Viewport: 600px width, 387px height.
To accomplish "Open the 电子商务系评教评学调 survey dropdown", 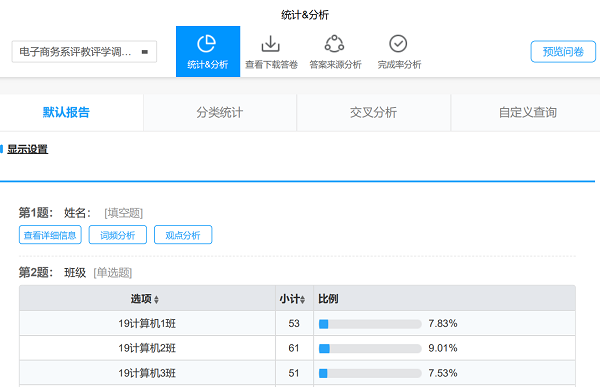I will 84,52.
